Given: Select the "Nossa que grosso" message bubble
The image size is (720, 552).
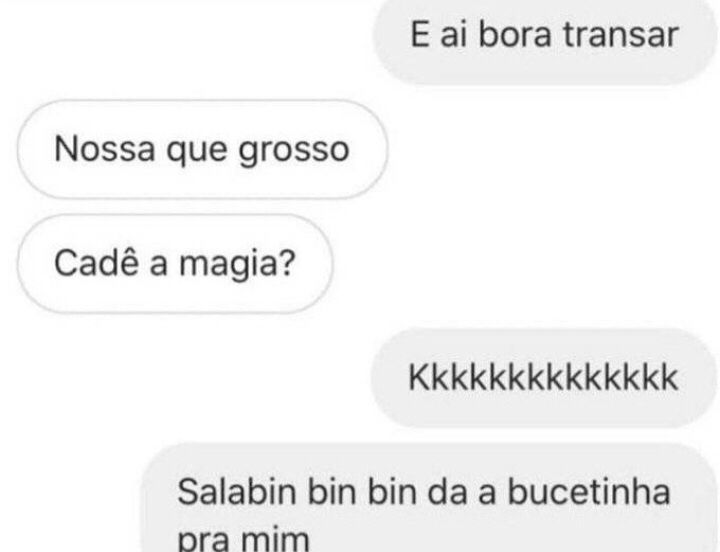Looking at the screenshot, I should pos(202,149).
